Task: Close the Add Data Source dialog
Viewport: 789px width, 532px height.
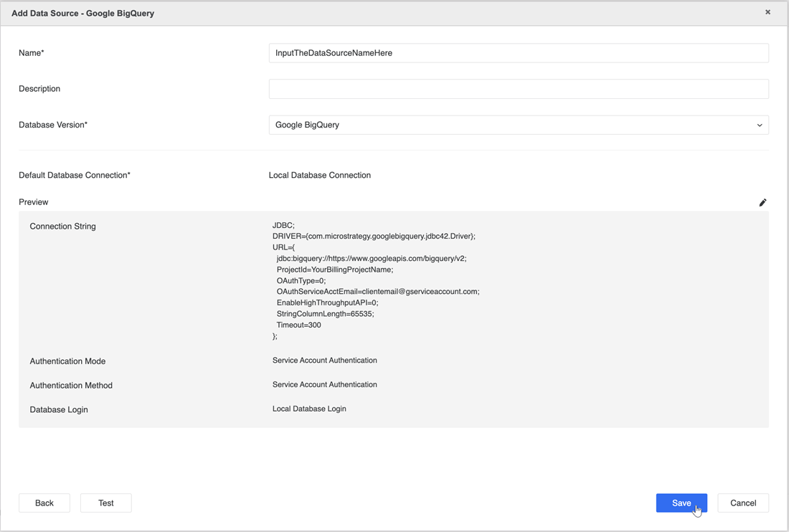Action: (x=767, y=12)
